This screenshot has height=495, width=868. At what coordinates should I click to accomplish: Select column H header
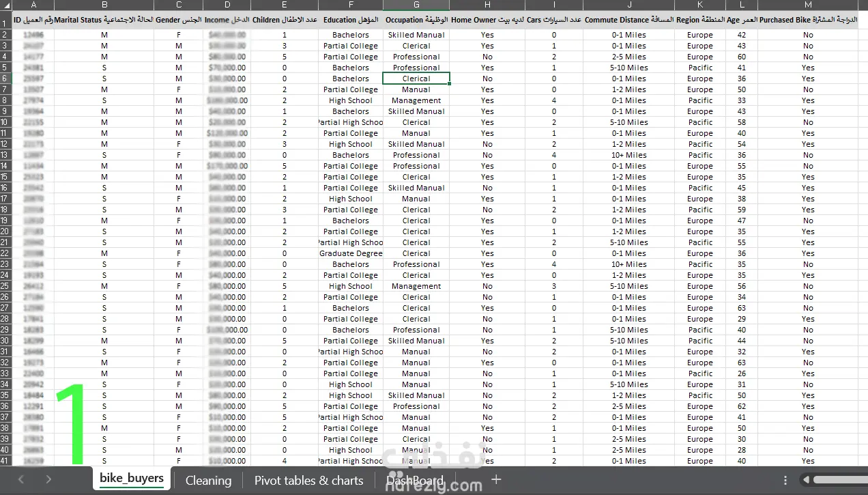487,5
